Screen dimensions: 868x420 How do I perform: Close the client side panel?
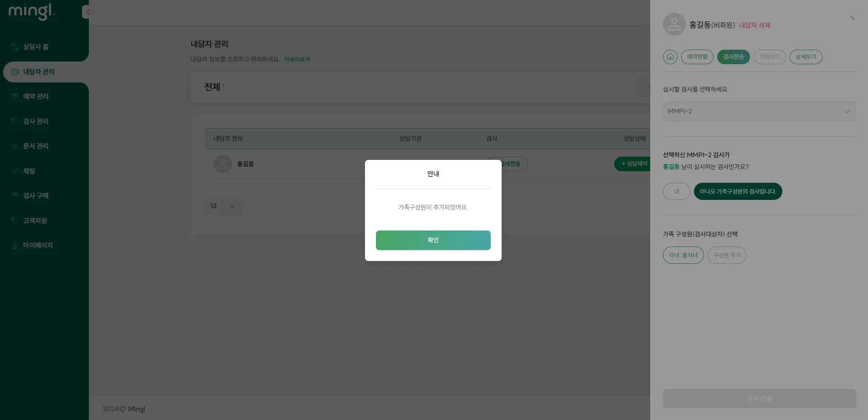852,18
